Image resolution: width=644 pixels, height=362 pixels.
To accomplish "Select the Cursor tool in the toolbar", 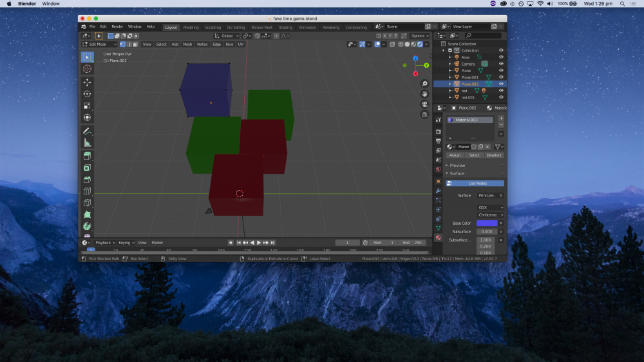I will click(x=87, y=69).
